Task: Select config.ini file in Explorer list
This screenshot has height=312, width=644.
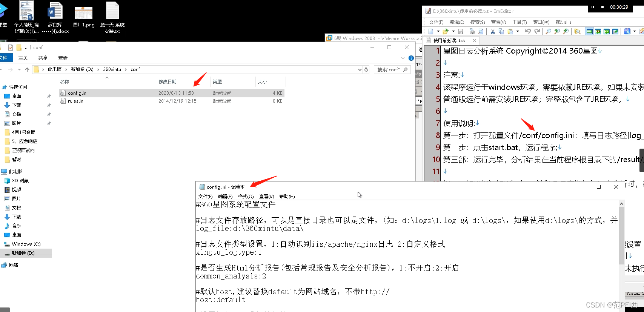Action: (171, 93)
